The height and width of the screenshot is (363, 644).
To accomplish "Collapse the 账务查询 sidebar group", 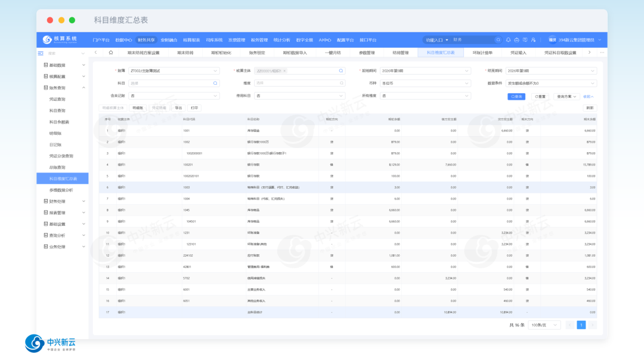I will click(63, 88).
